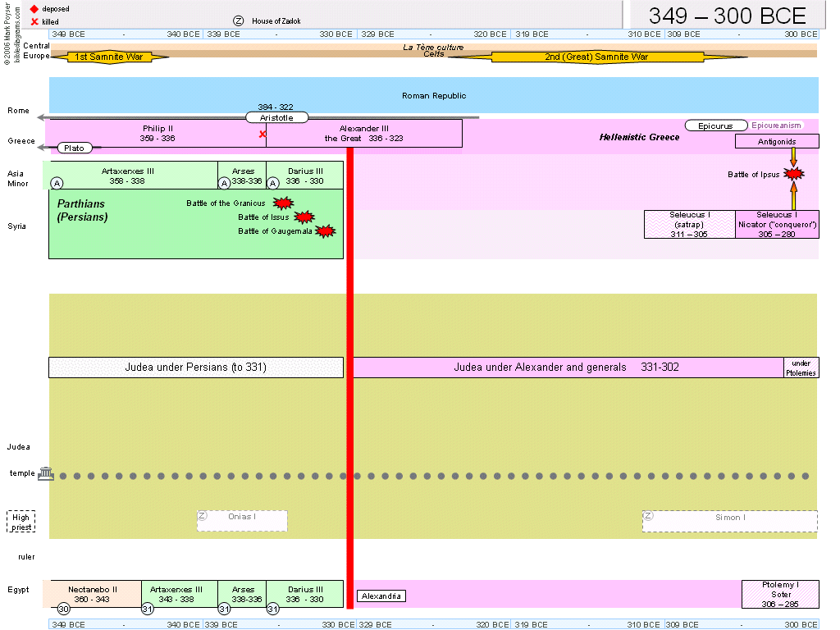Click the red X on Philip II's bar
Viewport: 840px width, 630px height.
pyautogui.click(x=262, y=134)
